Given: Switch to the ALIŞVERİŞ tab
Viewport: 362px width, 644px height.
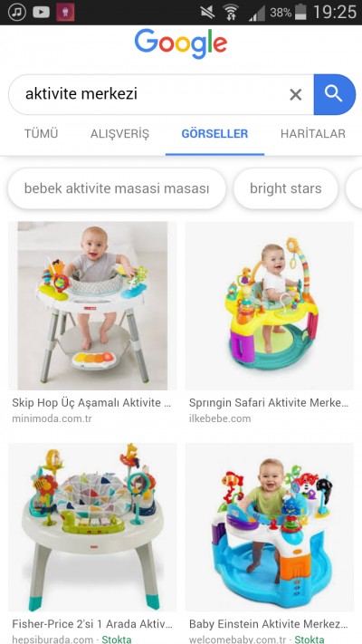Looking at the screenshot, I should coord(119,134).
